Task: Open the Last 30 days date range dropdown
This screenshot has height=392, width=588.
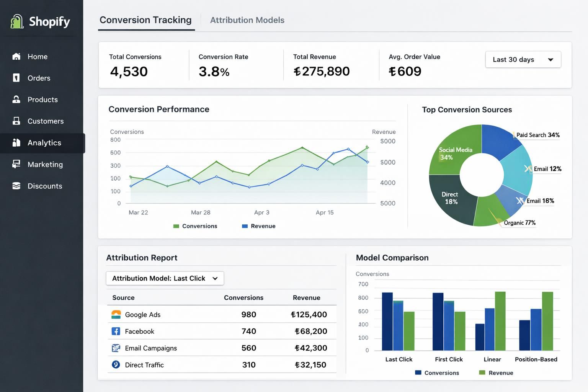Action: pyautogui.click(x=523, y=59)
